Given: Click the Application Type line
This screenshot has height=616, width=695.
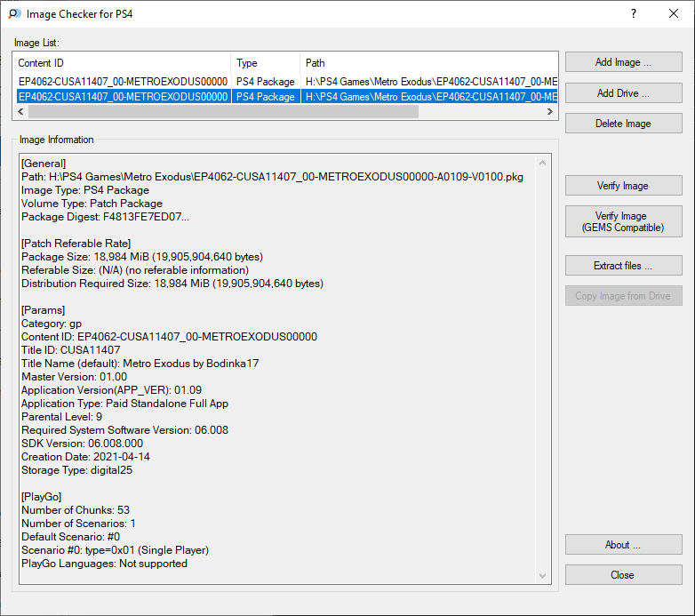Looking at the screenshot, I should pos(124,404).
